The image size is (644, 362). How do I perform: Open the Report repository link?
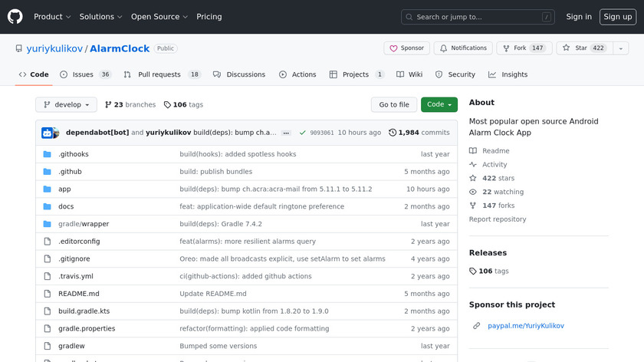[x=498, y=219]
